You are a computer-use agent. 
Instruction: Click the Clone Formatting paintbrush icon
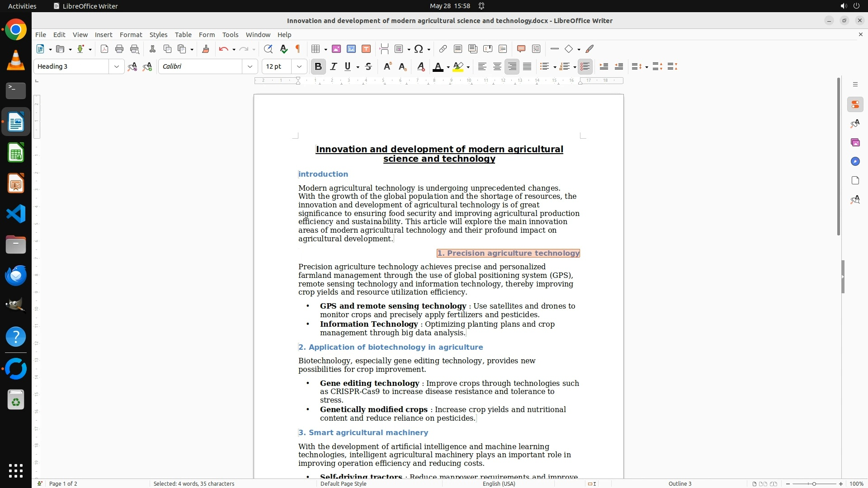point(206,49)
